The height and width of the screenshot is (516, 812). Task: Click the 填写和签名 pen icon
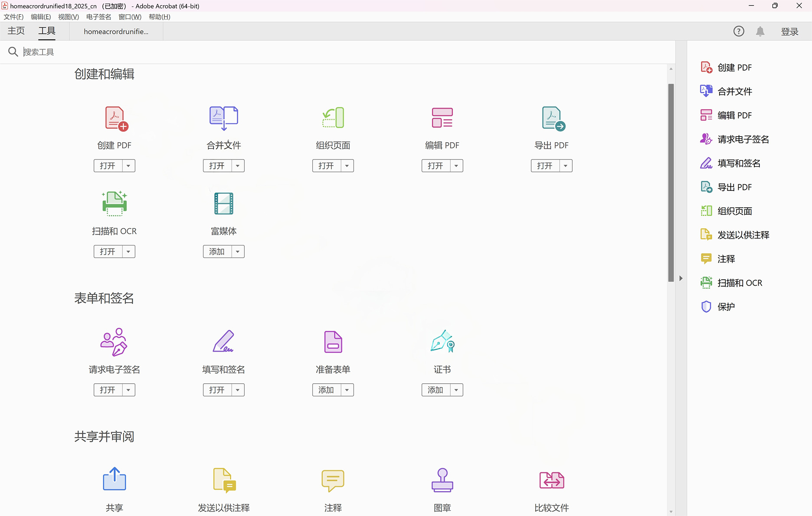(223, 341)
